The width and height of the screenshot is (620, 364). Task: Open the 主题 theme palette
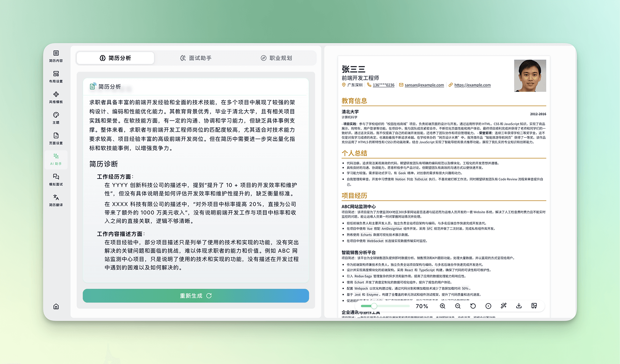click(56, 118)
